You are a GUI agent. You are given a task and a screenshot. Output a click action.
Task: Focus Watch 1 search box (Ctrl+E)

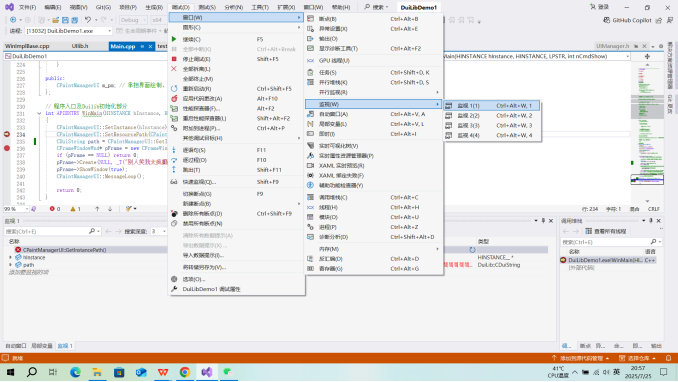click(x=52, y=231)
